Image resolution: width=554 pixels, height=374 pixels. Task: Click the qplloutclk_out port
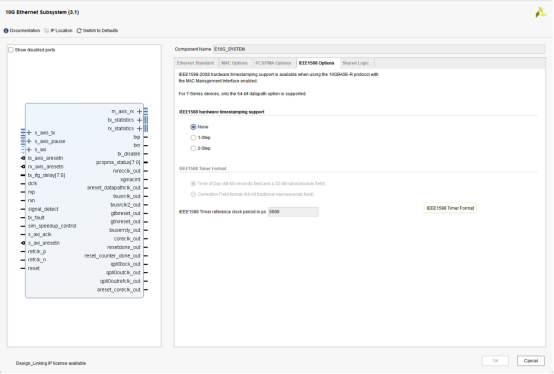(123, 273)
